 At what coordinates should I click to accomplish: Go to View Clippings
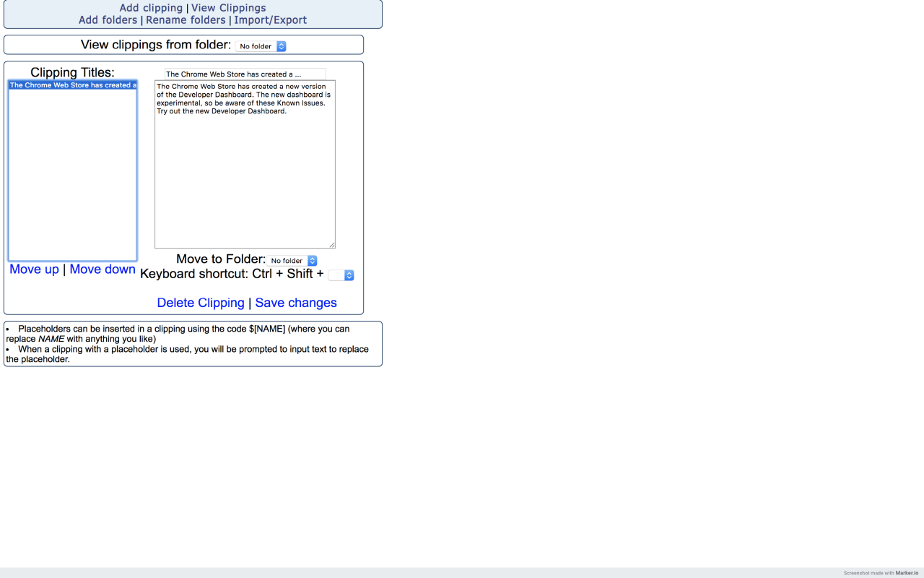(x=229, y=8)
